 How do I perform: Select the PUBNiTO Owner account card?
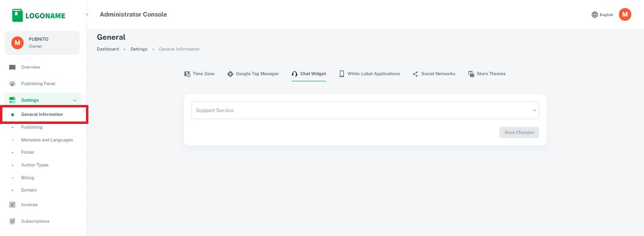pos(42,43)
